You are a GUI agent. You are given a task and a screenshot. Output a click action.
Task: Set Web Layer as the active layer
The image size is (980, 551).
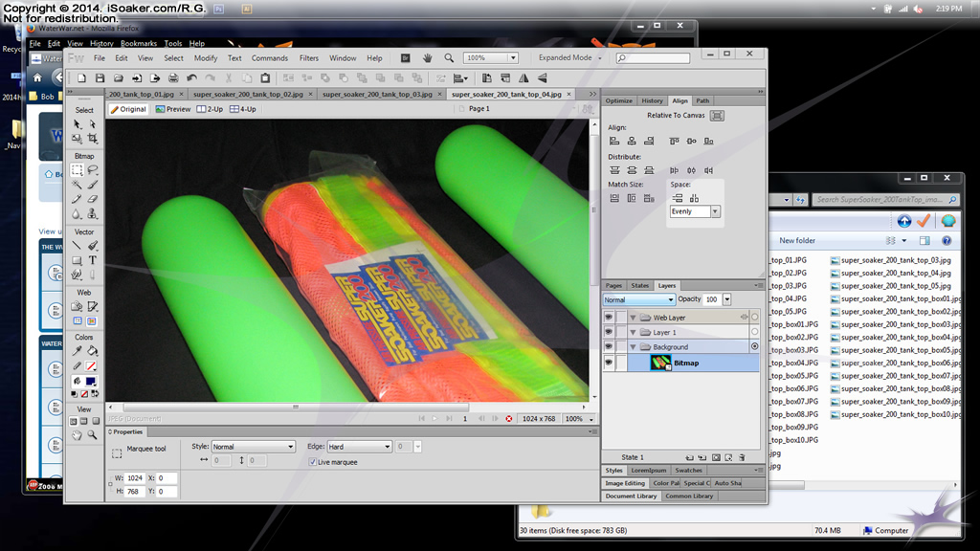click(x=755, y=317)
